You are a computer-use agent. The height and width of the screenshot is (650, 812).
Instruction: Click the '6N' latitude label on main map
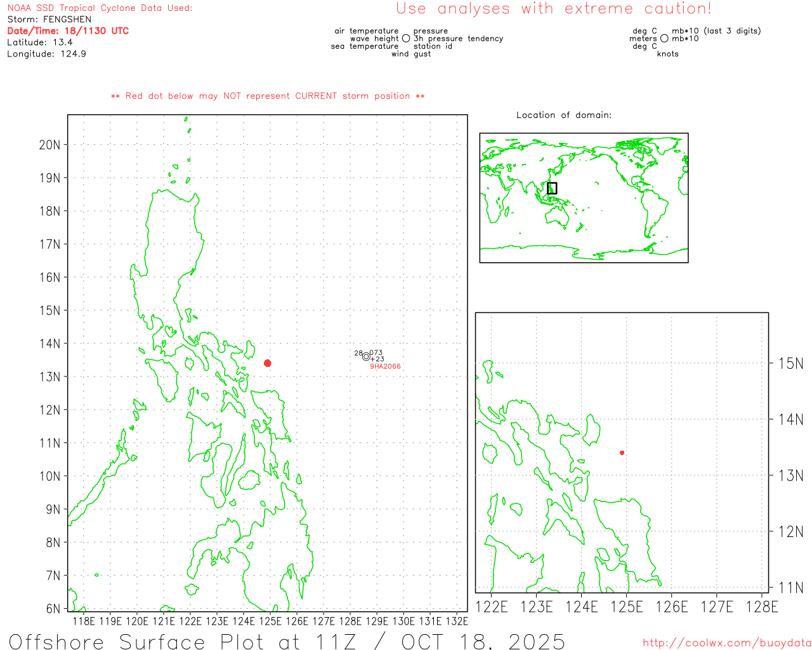coord(53,609)
